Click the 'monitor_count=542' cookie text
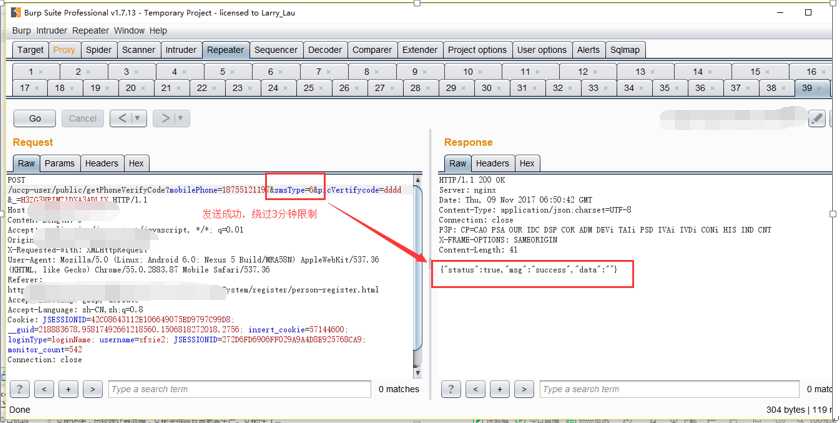840x423 pixels. pyautogui.click(x=45, y=350)
